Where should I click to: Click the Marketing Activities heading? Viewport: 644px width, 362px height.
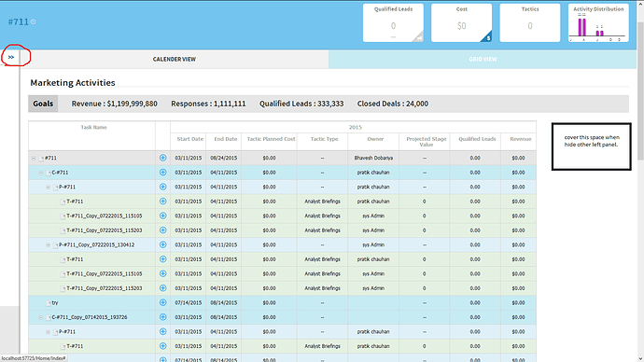point(73,82)
